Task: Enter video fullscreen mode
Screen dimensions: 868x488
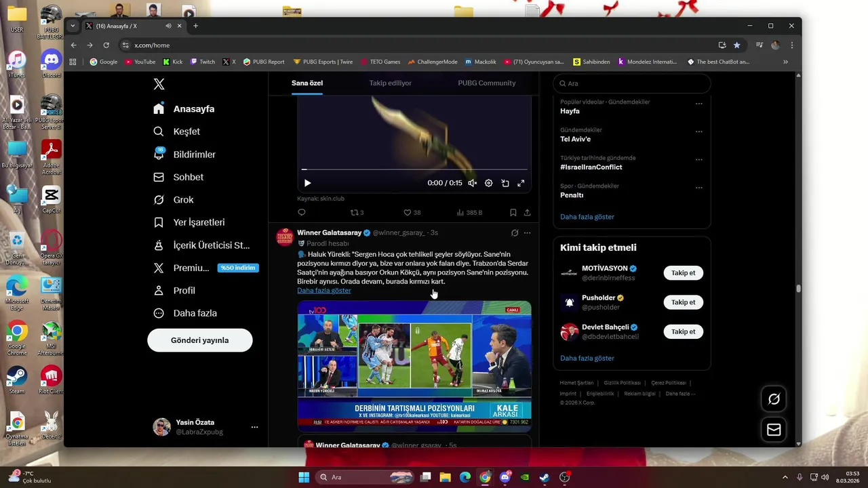Action: pos(521,183)
